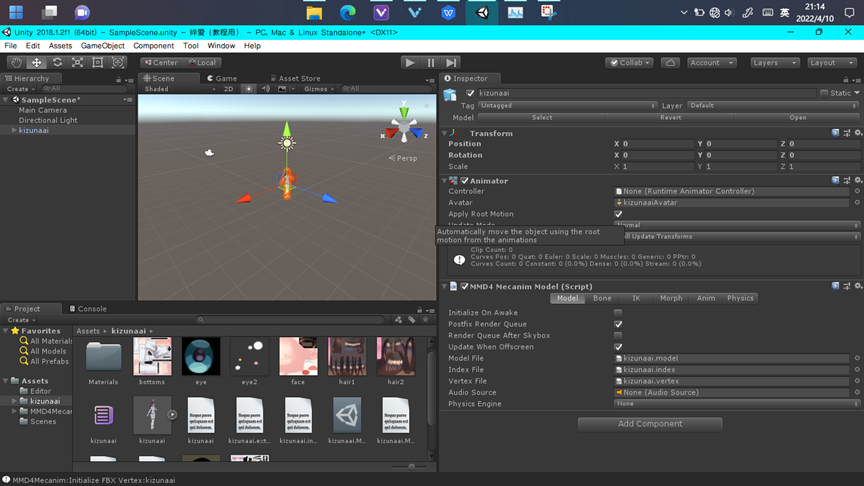Open the GameObject menu
Viewport: 864px width, 486px height.
102,46
